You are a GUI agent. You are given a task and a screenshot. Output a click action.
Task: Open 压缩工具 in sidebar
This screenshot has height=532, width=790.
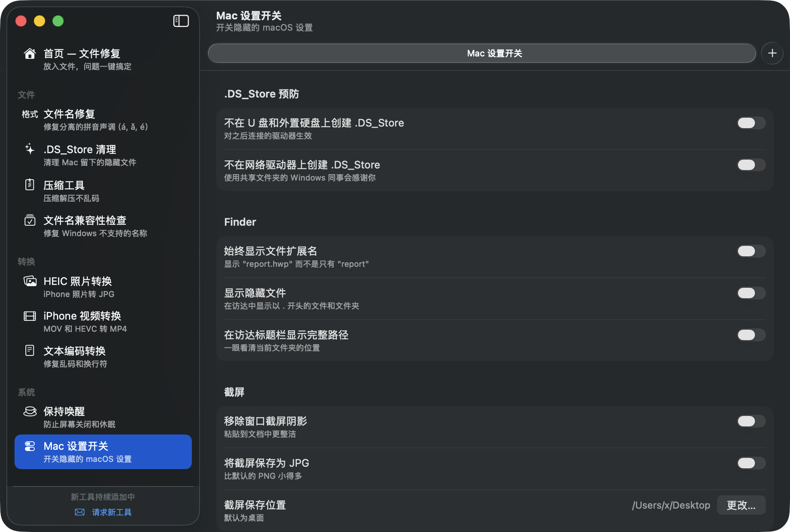pos(103,191)
